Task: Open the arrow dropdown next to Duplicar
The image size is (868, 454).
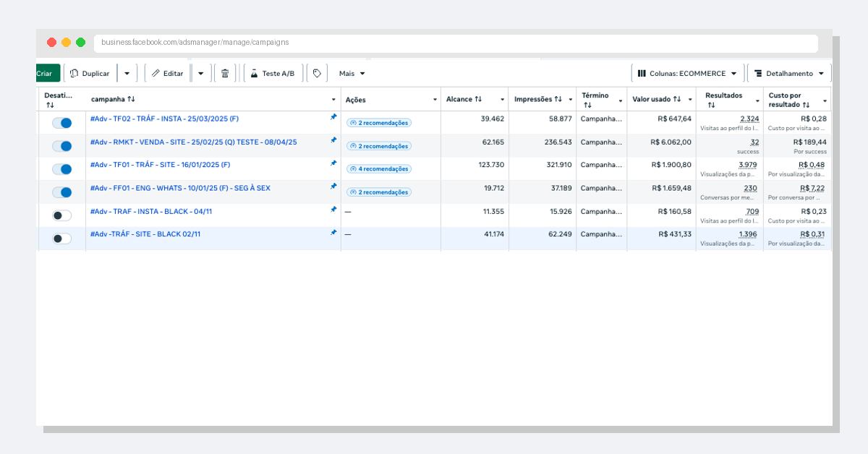Action: tap(127, 73)
